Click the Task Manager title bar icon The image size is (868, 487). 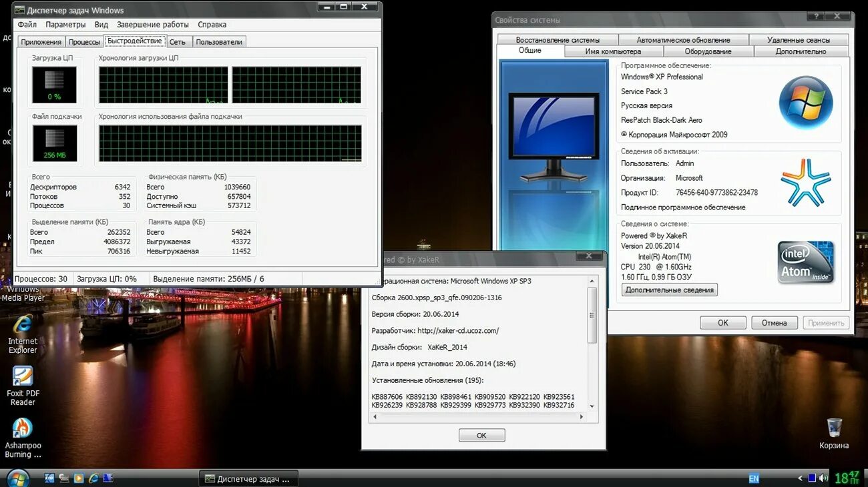pos(20,10)
